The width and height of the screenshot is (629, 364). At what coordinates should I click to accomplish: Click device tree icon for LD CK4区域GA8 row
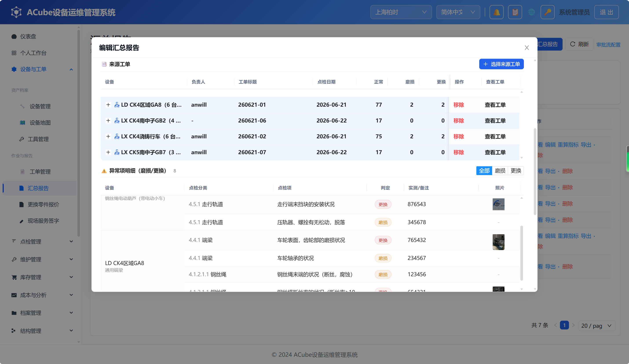117,105
